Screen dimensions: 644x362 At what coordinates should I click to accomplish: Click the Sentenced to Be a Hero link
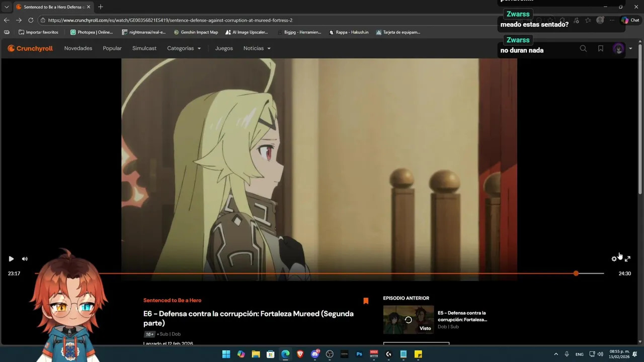[x=172, y=300]
